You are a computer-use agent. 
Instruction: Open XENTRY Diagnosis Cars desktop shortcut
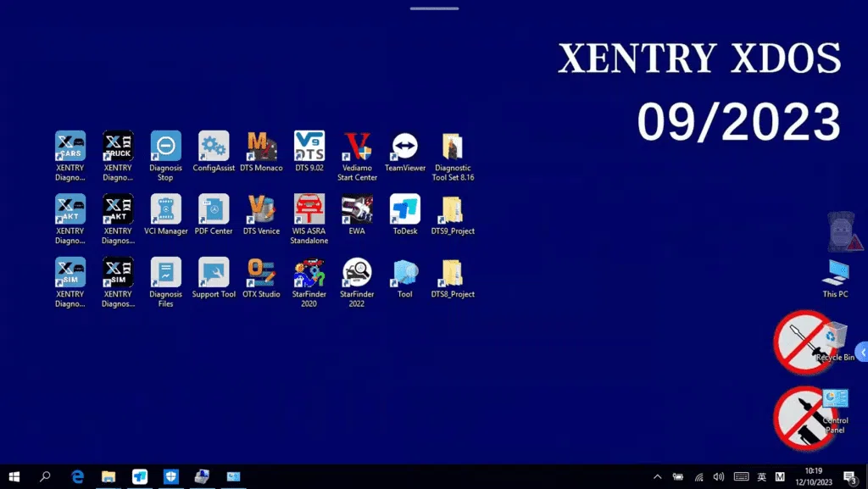coord(70,147)
